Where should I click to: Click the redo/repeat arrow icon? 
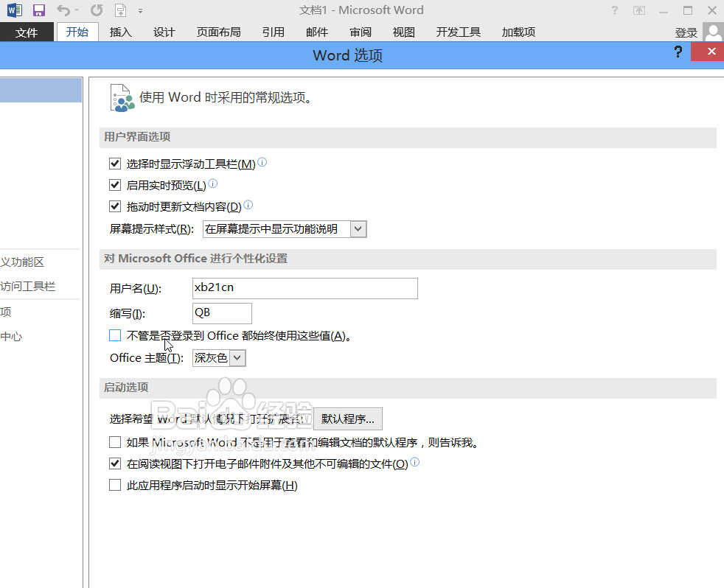pos(97,10)
